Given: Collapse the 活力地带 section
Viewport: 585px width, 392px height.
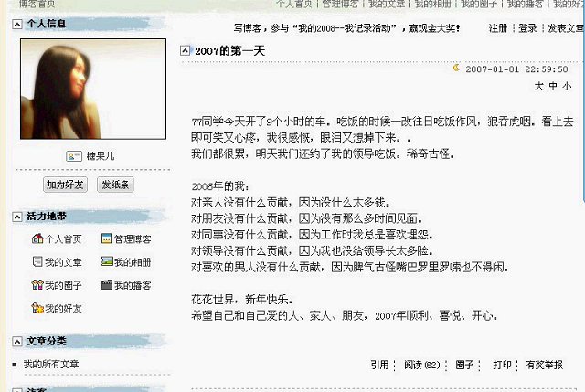Looking at the screenshot, I should (17, 217).
